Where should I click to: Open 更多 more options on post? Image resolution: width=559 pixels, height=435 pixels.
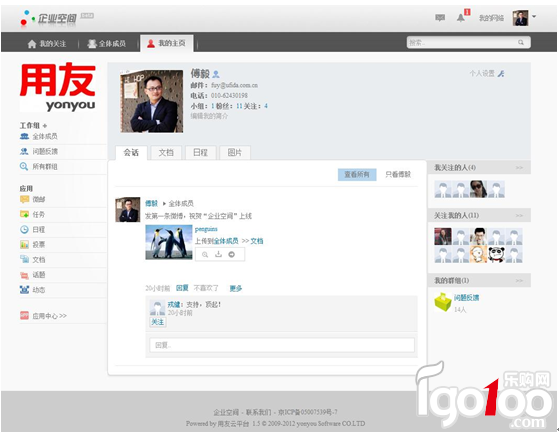(236, 288)
